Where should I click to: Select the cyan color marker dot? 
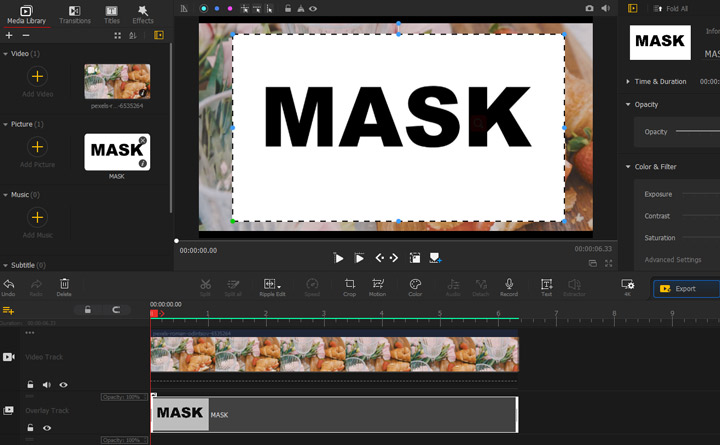(203, 8)
